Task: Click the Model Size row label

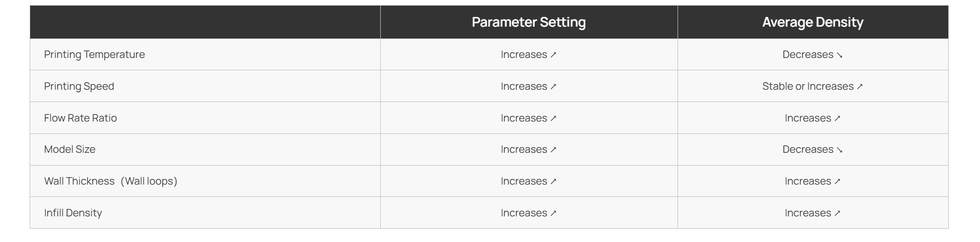Action: click(70, 149)
